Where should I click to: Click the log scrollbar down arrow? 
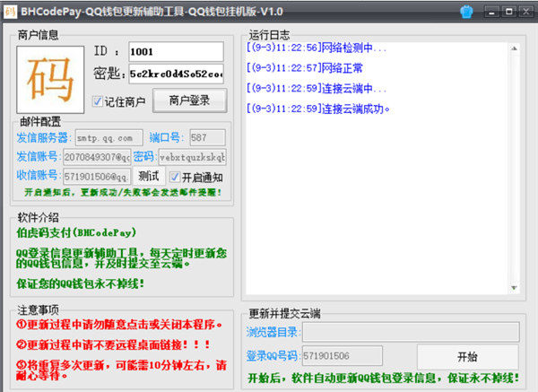coord(514,288)
